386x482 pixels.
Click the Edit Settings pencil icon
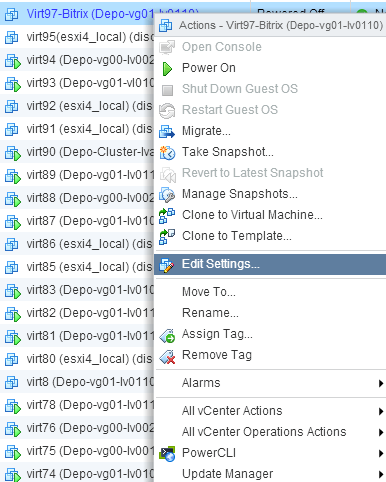coord(167,265)
